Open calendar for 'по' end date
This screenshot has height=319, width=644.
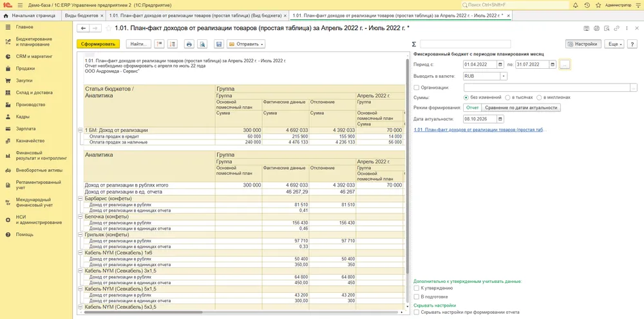(553, 65)
